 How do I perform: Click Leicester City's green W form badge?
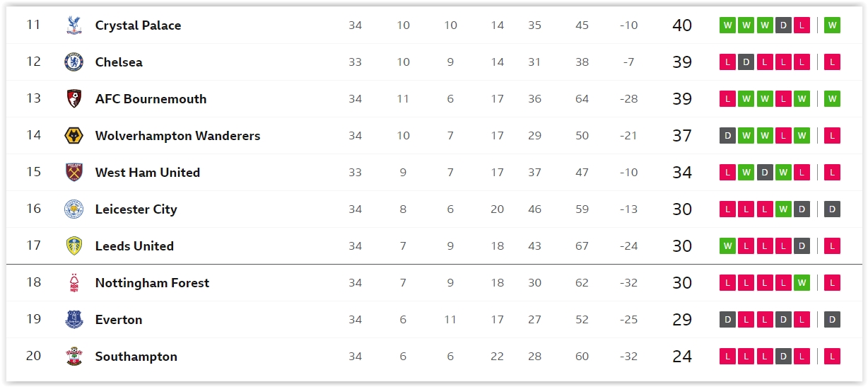[782, 209]
